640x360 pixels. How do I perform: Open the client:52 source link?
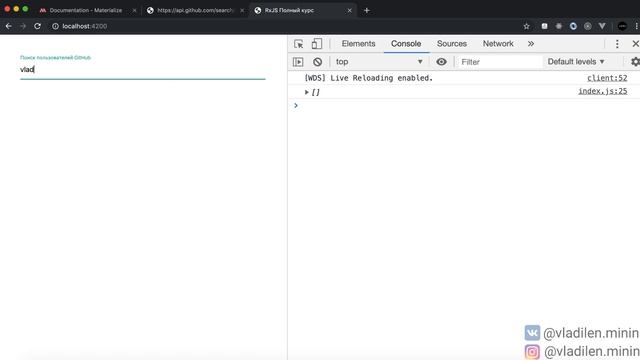tap(607, 78)
